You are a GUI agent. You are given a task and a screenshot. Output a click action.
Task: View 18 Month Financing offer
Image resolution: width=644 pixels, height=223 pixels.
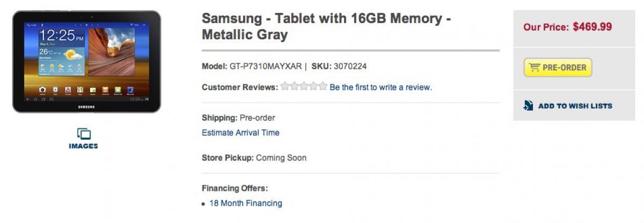pos(246,203)
